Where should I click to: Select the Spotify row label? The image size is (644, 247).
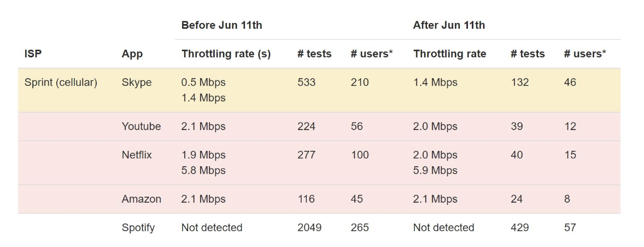138,228
